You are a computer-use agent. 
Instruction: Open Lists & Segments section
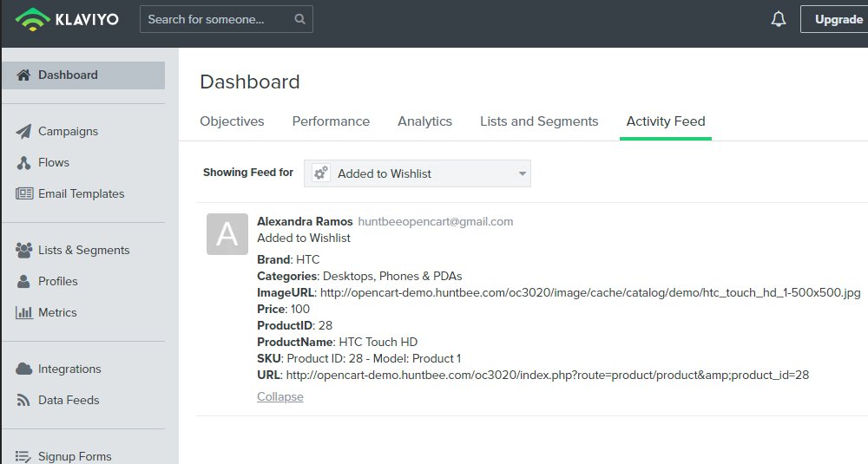point(83,250)
